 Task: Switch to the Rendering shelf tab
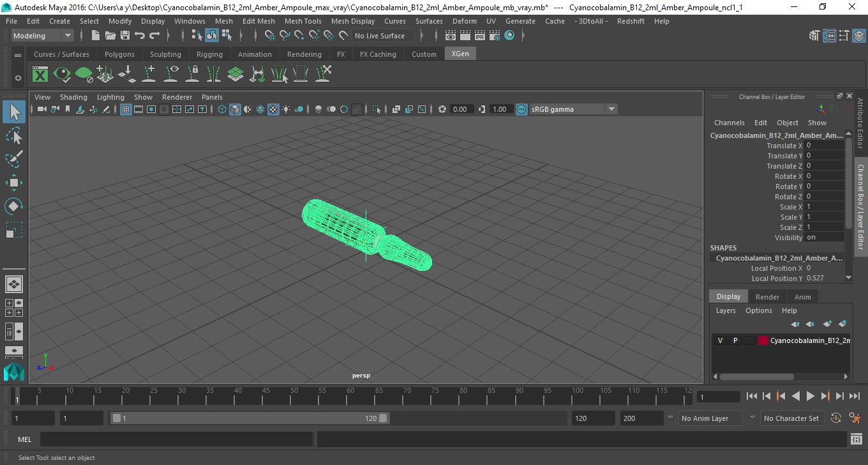pyautogui.click(x=304, y=54)
